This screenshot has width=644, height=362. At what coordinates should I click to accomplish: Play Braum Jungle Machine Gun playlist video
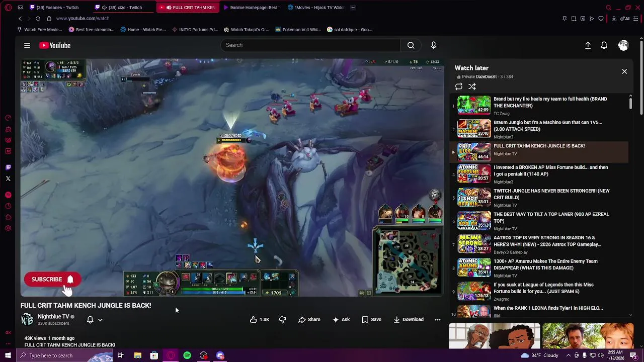click(538, 129)
